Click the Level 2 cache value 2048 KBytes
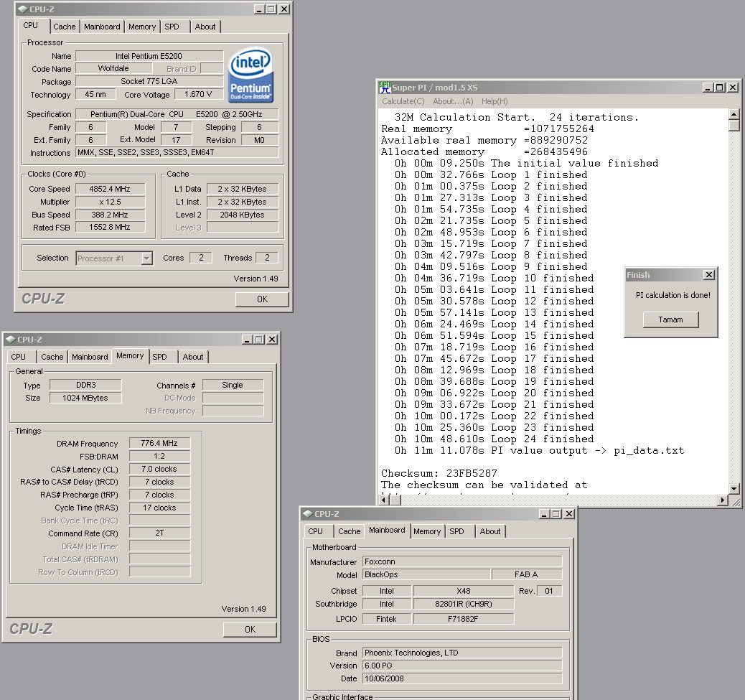This screenshot has width=745, height=700. pos(243,215)
